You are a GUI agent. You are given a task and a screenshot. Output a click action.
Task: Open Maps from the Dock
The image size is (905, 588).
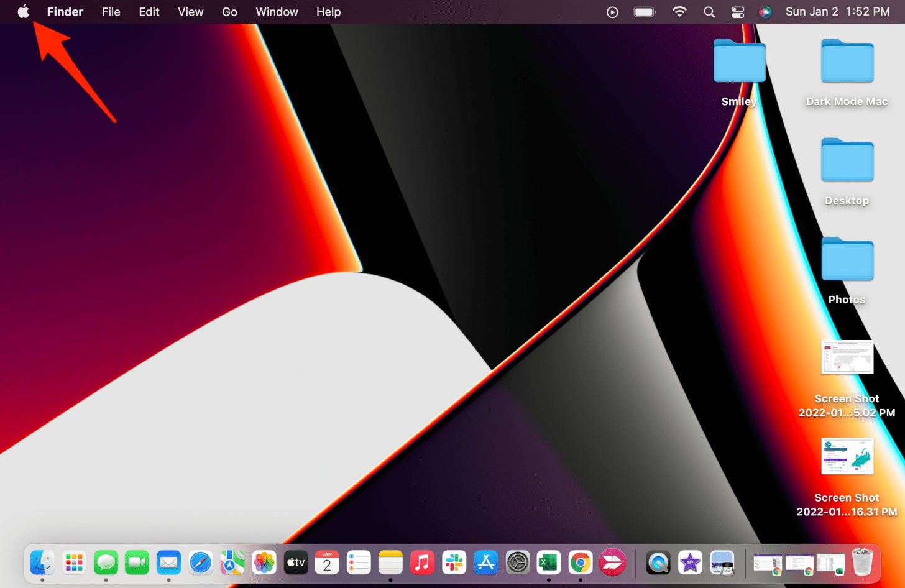[x=232, y=563]
